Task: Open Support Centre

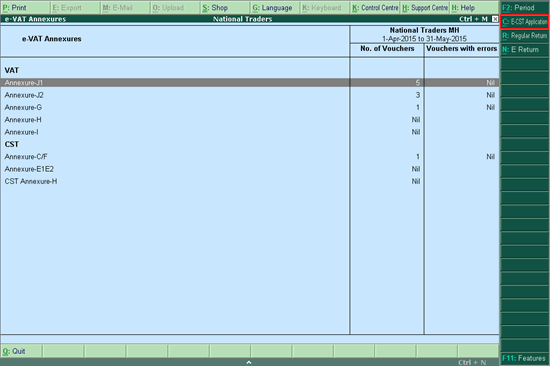Action: [425, 7]
